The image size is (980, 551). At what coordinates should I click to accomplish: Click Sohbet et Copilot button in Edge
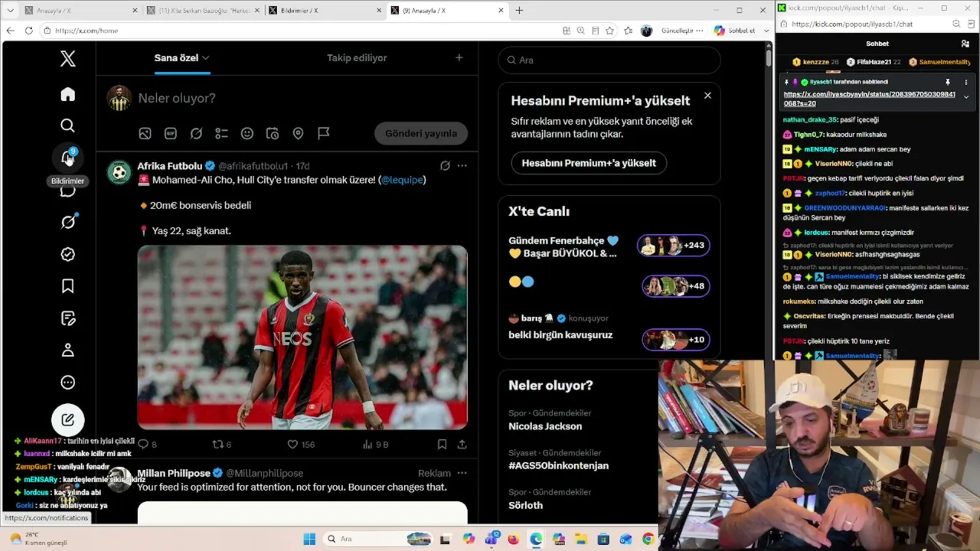point(736,31)
